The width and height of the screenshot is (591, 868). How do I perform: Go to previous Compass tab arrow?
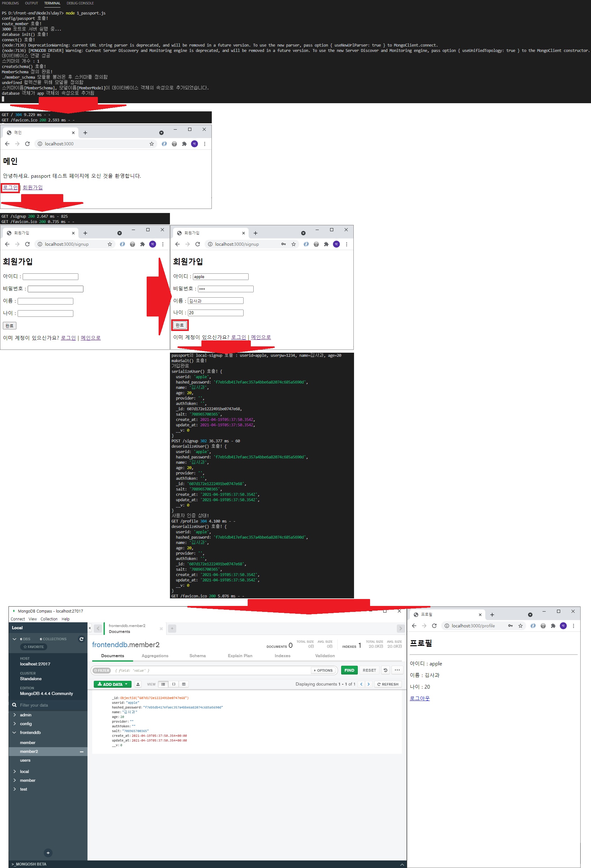tap(98, 628)
